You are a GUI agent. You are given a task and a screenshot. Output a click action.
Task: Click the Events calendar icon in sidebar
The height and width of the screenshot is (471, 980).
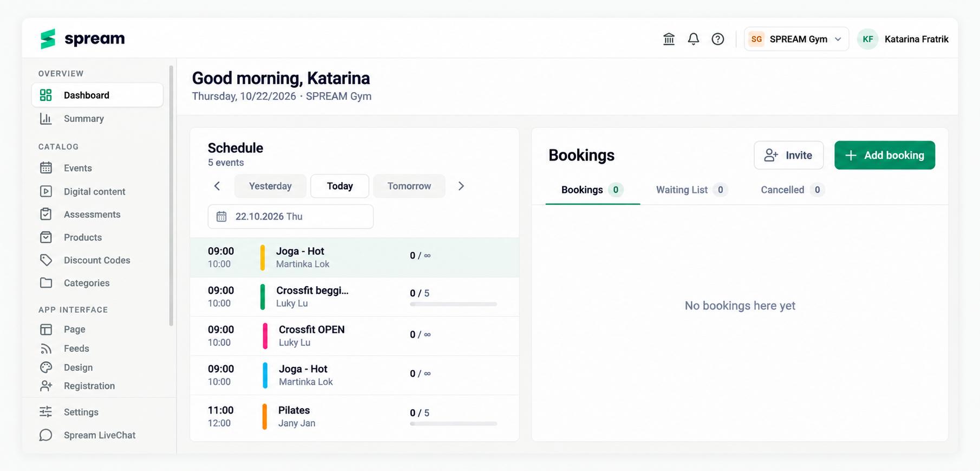coord(46,168)
